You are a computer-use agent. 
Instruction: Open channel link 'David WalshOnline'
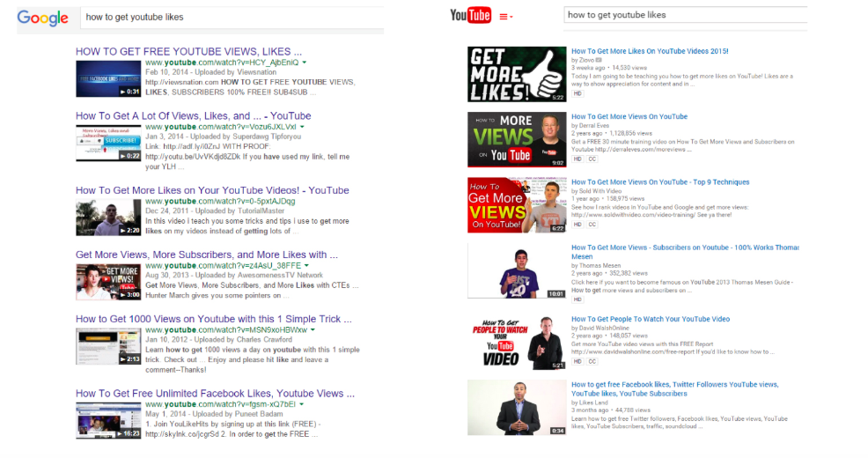[604, 328]
